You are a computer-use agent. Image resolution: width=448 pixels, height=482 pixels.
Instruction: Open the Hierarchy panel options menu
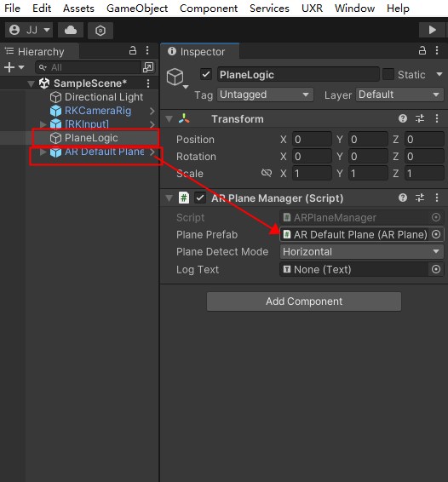coord(147,50)
